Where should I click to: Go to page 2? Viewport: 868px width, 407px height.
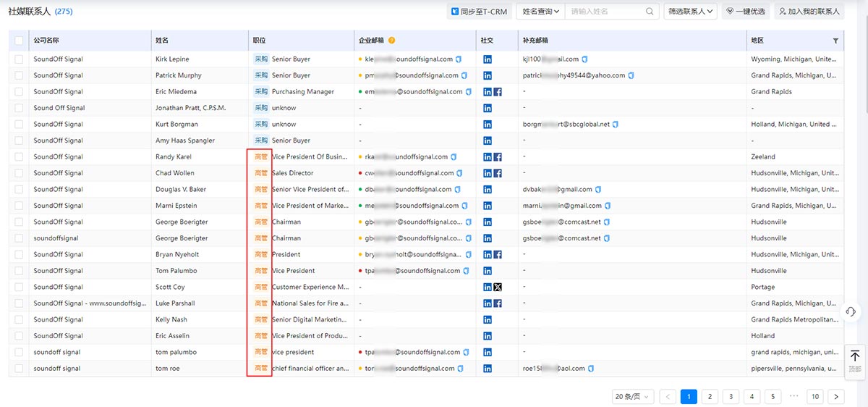[x=710, y=396]
